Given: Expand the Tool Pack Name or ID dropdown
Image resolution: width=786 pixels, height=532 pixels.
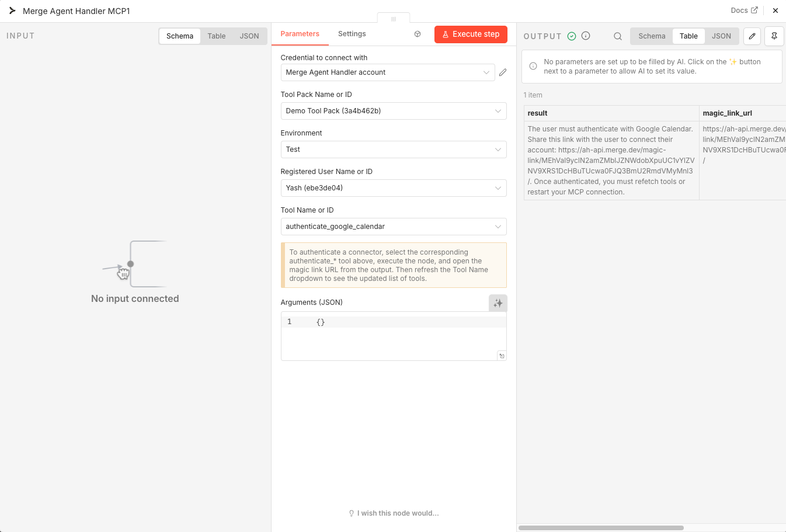Looking at the screenshot, I should (x=394, y=111).
